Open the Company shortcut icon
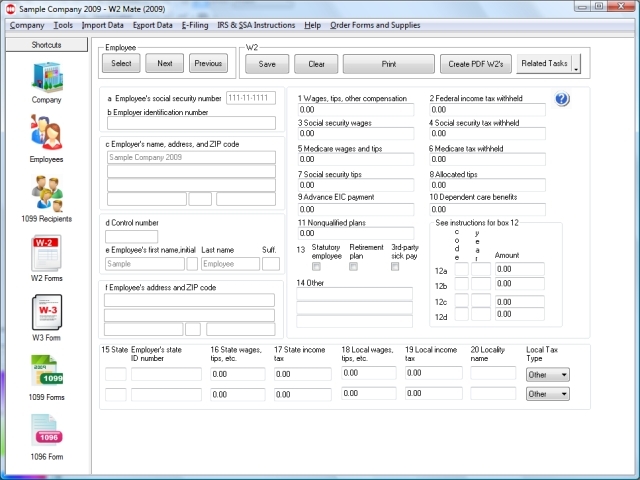The image size is (640, 480). click(x=46, y=82)
